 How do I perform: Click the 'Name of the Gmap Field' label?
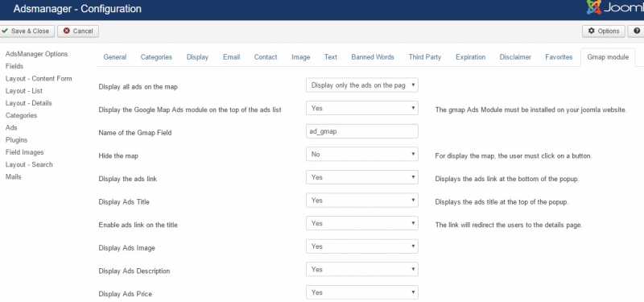pyautogui.click(x=134, y=133)
